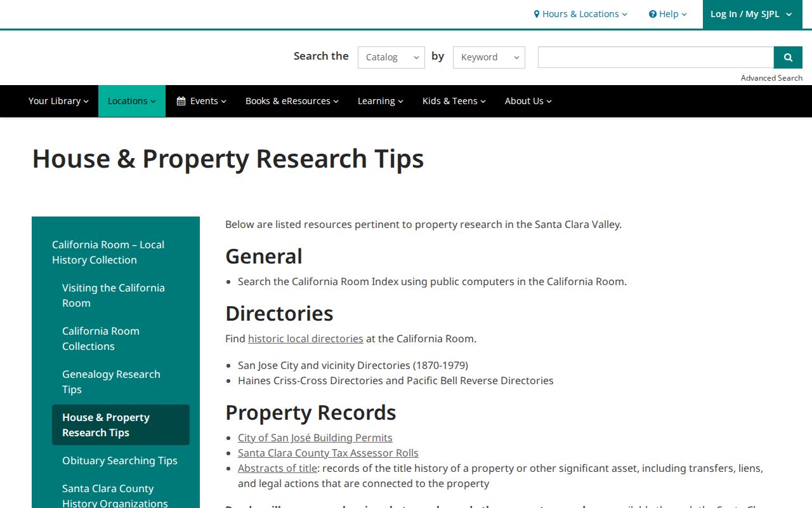Open the Keyword search type dropdown
The image size is (812, 508).
pyautogui.click(x=489, y=57)
